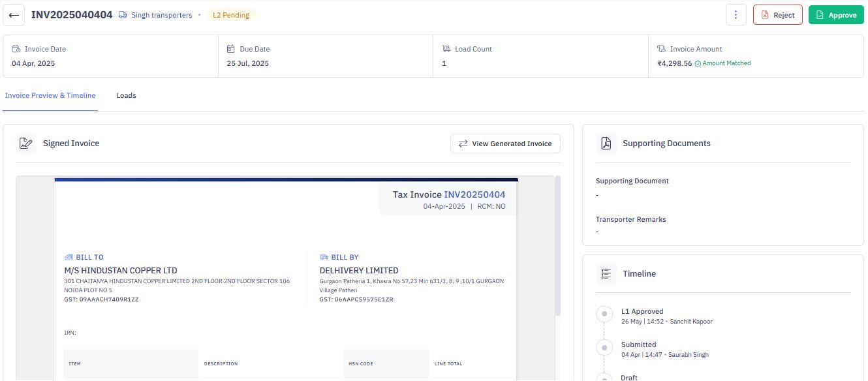Click the invoice preview vertical scrollbar

pos(557,245)
